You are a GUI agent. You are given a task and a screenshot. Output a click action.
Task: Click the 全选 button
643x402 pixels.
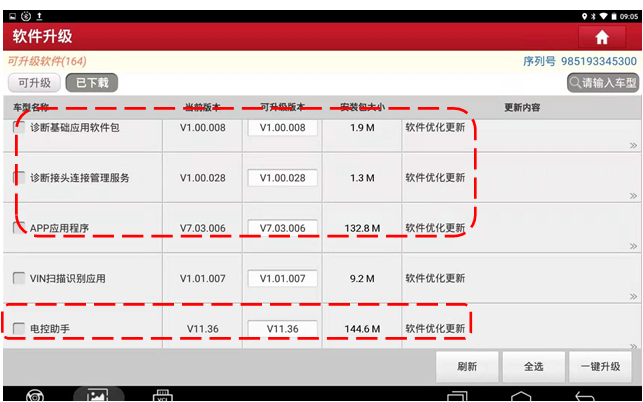pyautogui.click(x=534, y=366)
